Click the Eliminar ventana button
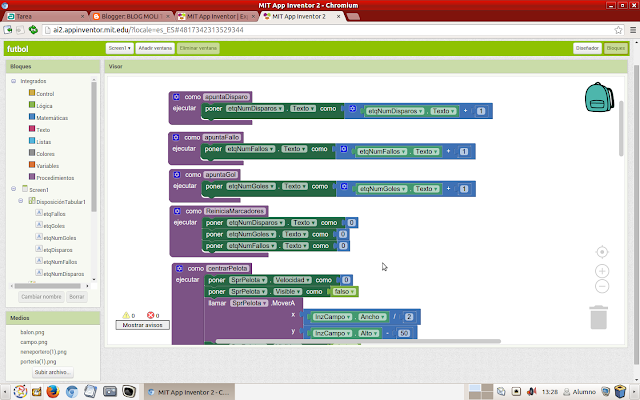640x400 pixels. [x=198, y=48]
